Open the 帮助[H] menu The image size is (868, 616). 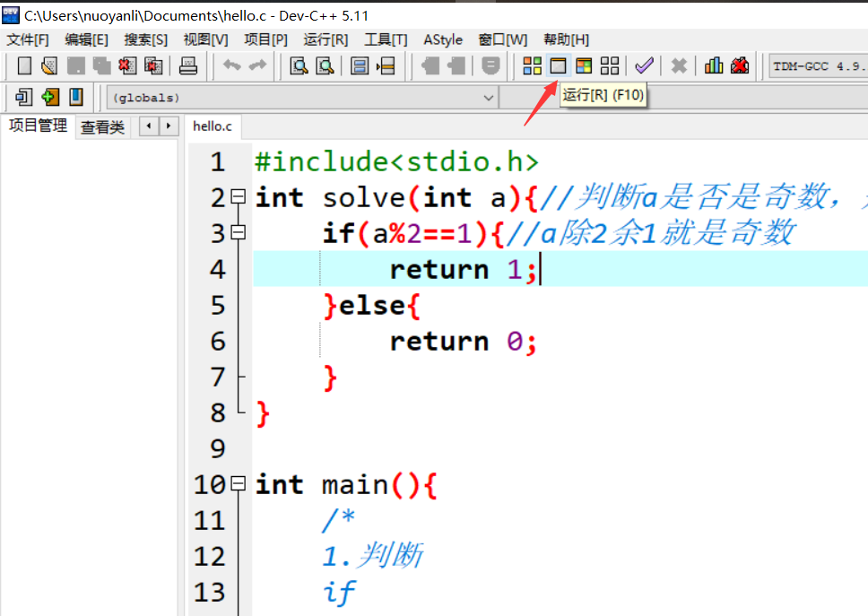[x=567, y=39]
